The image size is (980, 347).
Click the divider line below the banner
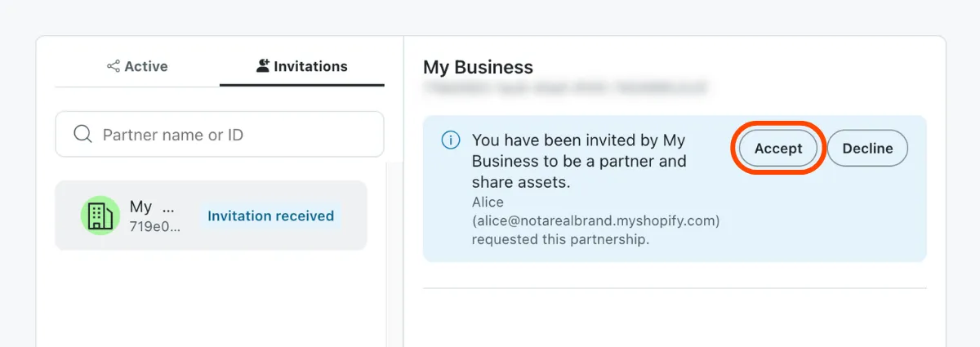pos(675,288)
